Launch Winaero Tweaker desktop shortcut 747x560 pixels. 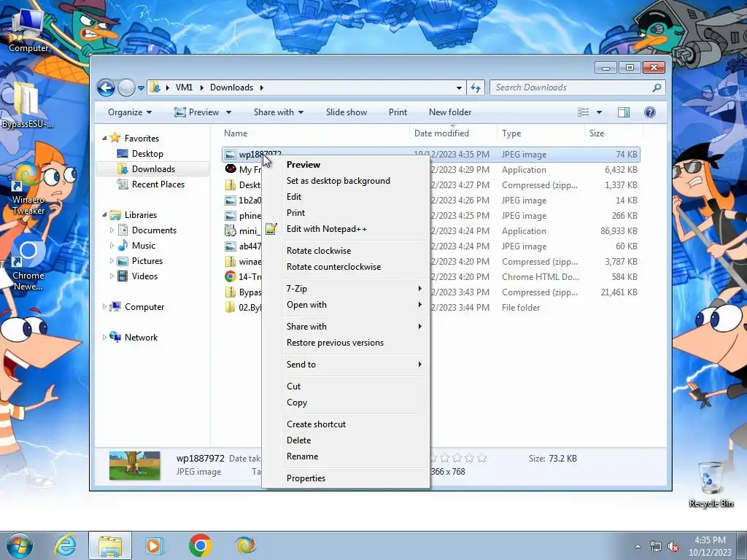[x=28, y=188]
